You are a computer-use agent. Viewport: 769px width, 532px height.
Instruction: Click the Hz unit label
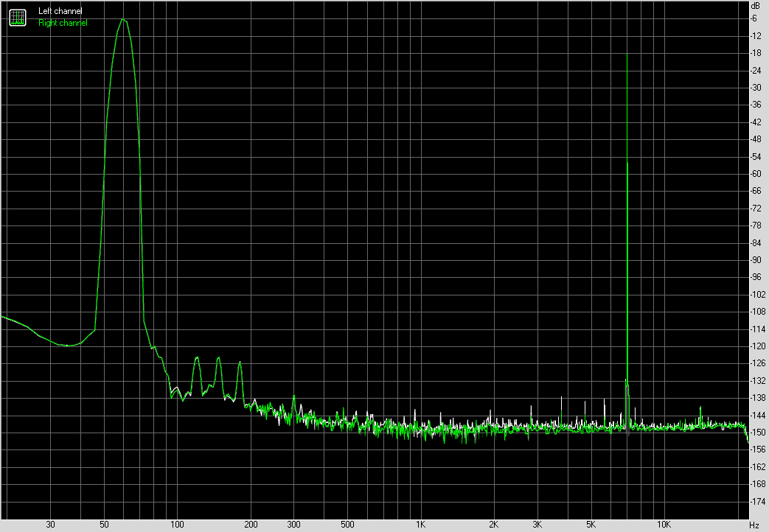pos(754,525)
